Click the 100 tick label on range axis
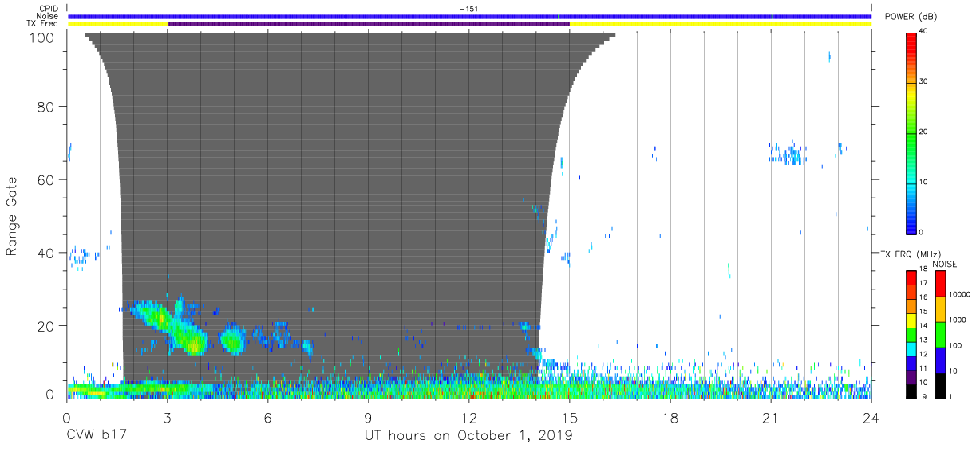 (x=41, y=37)
